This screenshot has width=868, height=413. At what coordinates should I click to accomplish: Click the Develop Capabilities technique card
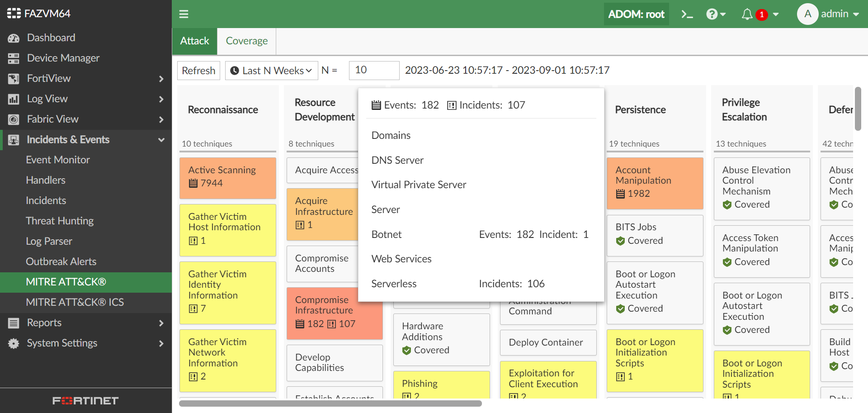click(x=335, y=363)
